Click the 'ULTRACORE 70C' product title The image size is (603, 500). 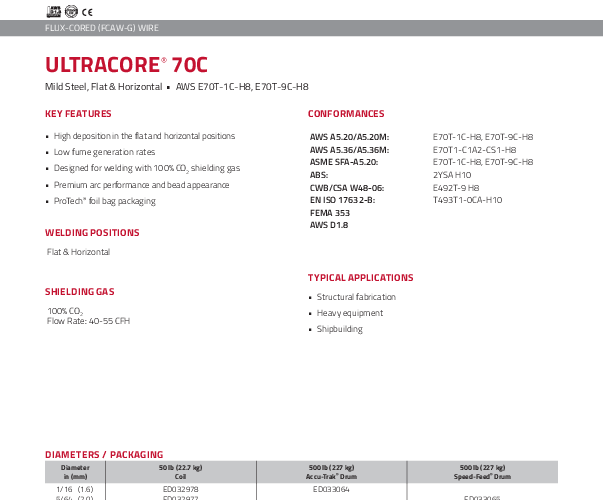(x=127, y=65)
